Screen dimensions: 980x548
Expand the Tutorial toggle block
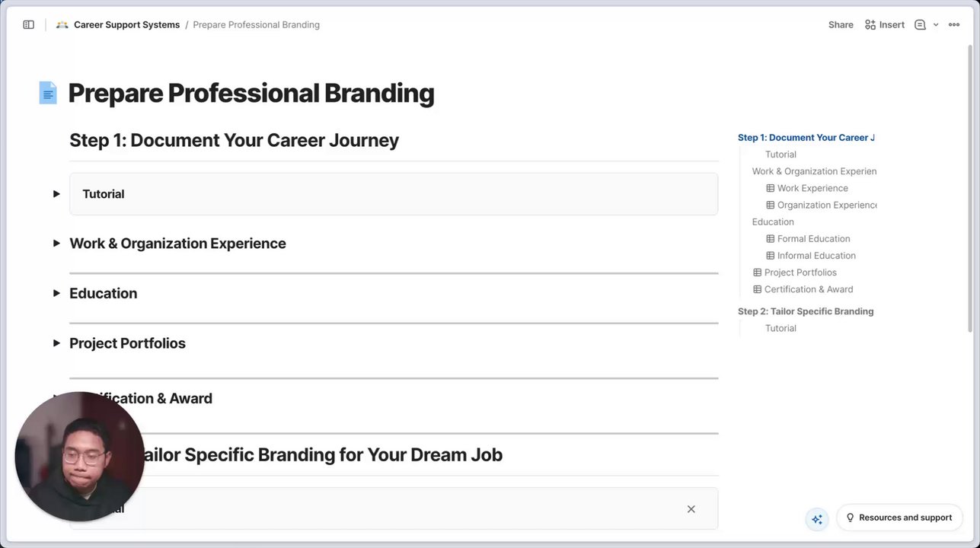click(x=56, y=194)
